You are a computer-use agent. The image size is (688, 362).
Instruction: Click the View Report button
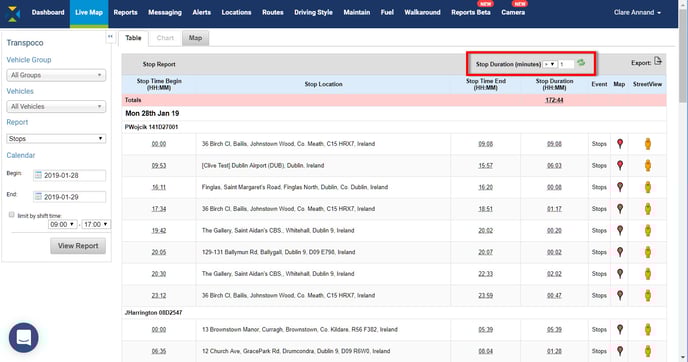pyautogui.click(x=78, y=246)
